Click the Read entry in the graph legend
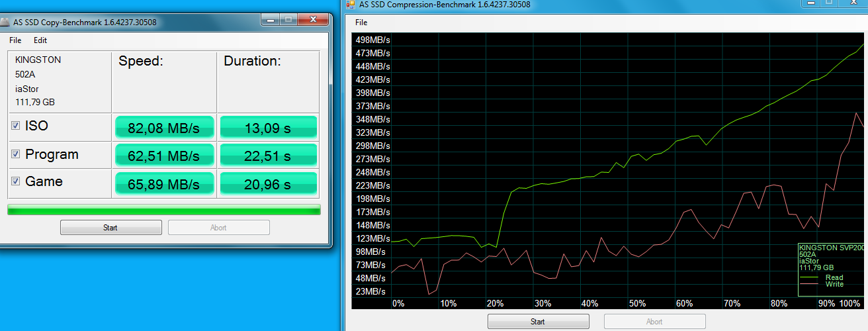Viewport: 868px width, 331px height. click(x=834, y=277)
